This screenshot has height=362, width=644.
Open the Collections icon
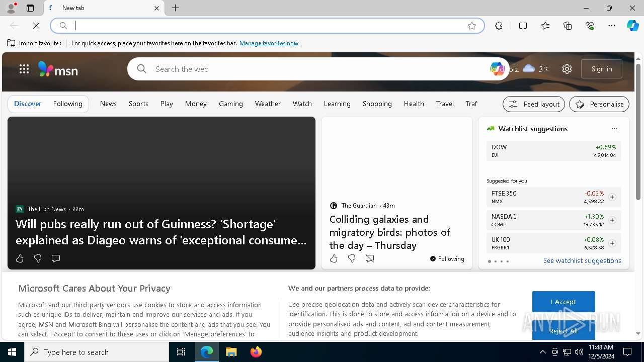click(x=568, y=26)
